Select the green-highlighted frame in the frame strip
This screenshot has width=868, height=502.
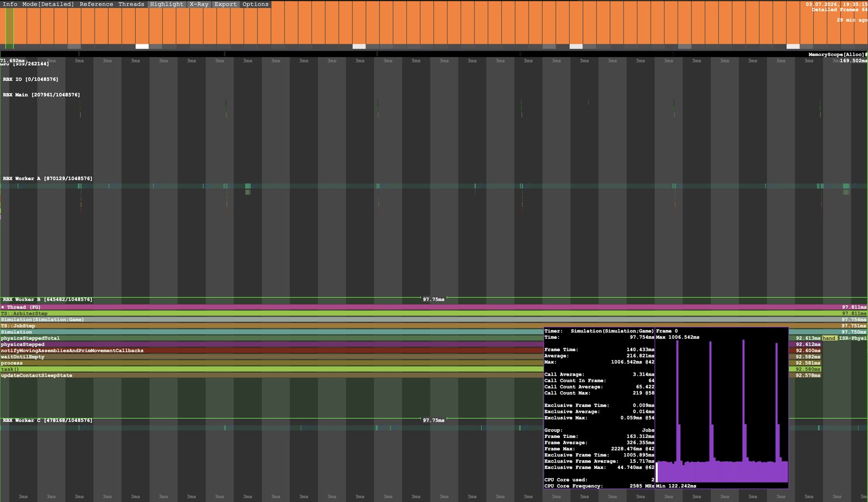pyautogui.click(x=9, y=26)
